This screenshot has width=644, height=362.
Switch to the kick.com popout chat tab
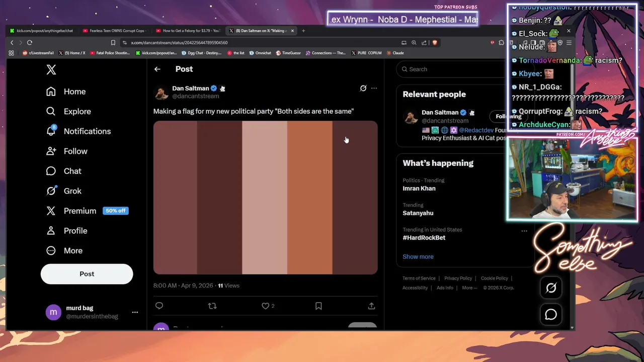coord(42,31)
